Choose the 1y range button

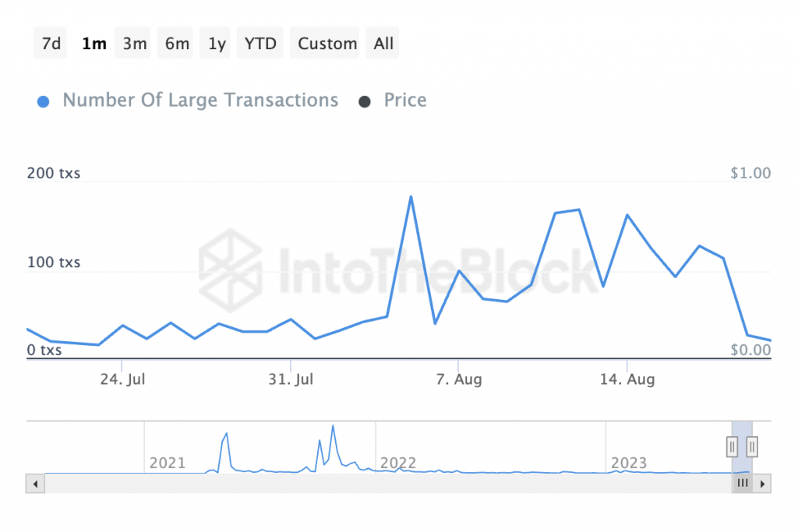pyautogui.click(x=215, y=44)
